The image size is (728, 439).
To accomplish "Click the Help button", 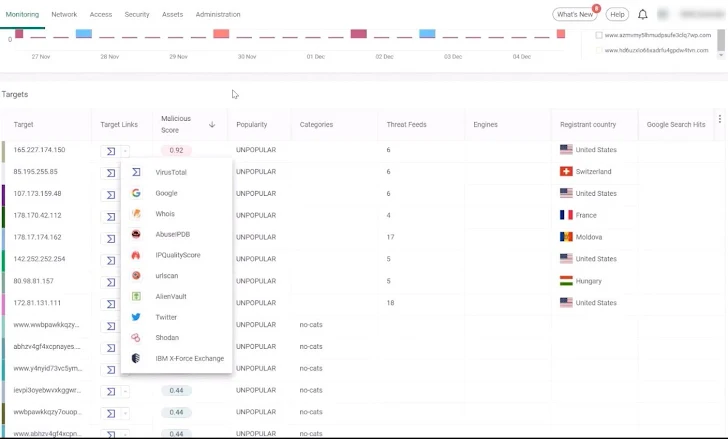I will click(x=617, y=15).
